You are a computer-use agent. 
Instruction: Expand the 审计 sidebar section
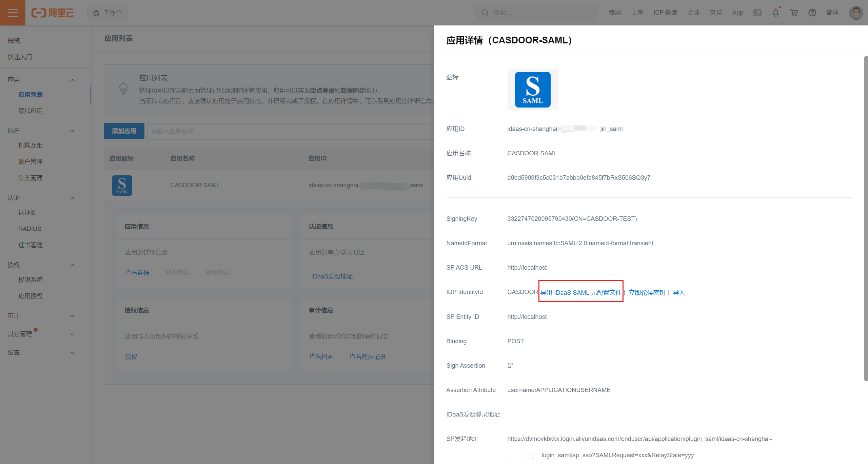pyautogui.click(x=72, y=316)
